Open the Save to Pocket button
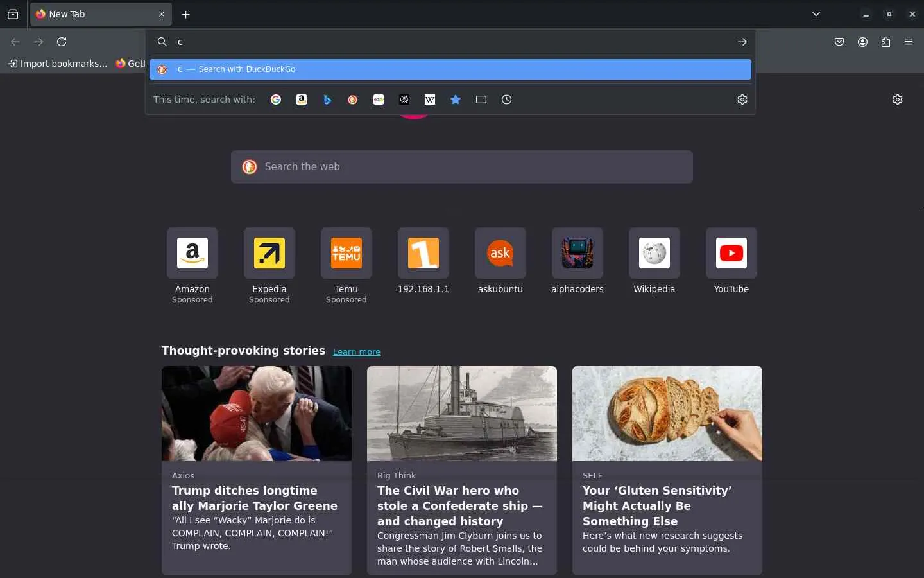Image resolution: width=924 pixels, height=578 pixels. click(839, 42)
